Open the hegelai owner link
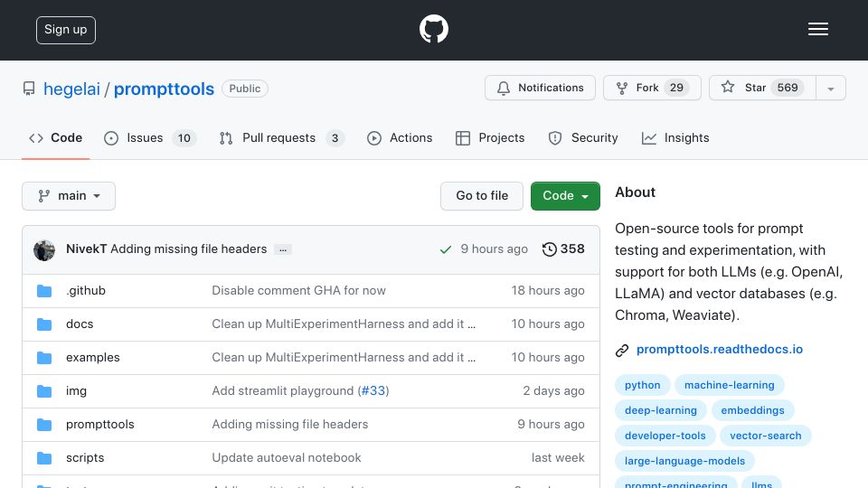Image resolution: width=868 pixels, height=488 pixels. pos(71,89)
